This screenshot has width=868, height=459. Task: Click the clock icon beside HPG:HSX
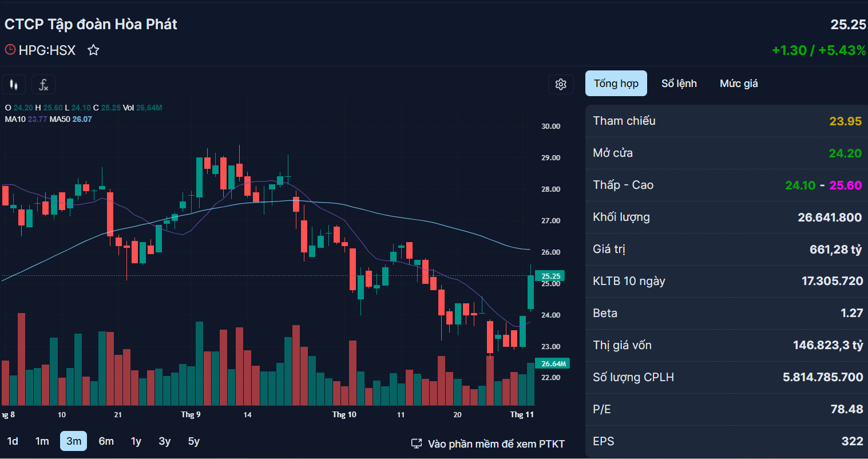pos(10,50)
